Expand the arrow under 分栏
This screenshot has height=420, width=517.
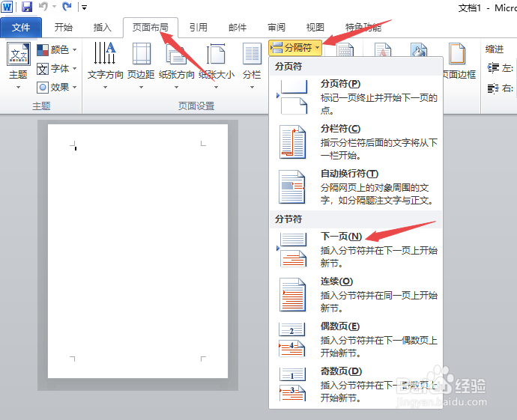(x=252, y=88)
